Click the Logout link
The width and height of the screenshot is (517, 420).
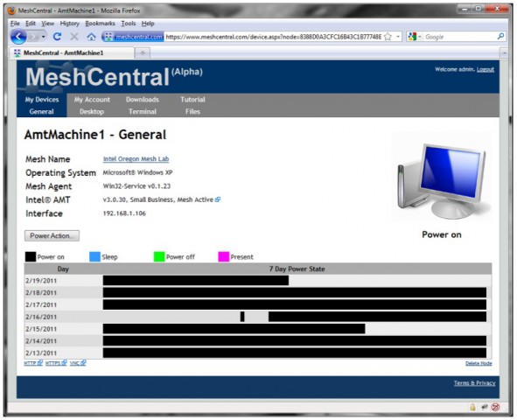(x=485, y=69)
